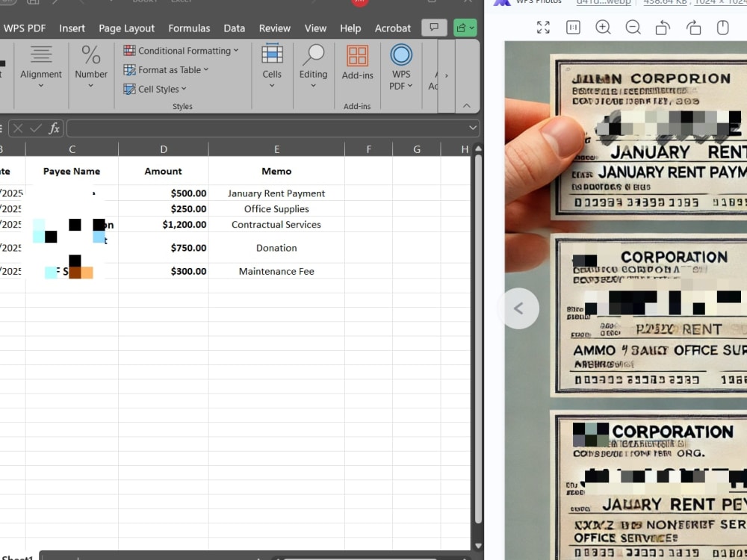This screenshot has width=747, height=560.
Task: Open the Comments button
Action: [x=434, y=28]
